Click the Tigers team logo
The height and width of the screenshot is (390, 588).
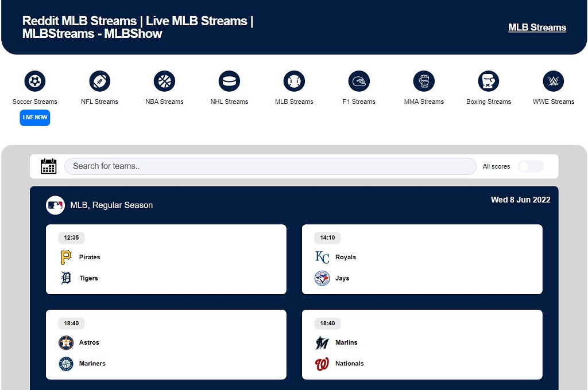click(x=66, y=278)
